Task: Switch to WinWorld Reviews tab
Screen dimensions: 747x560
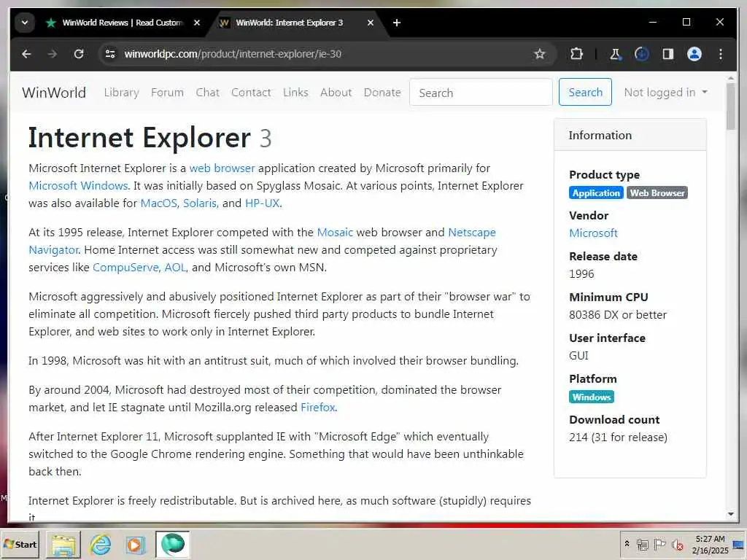Action: pos(123,23)
